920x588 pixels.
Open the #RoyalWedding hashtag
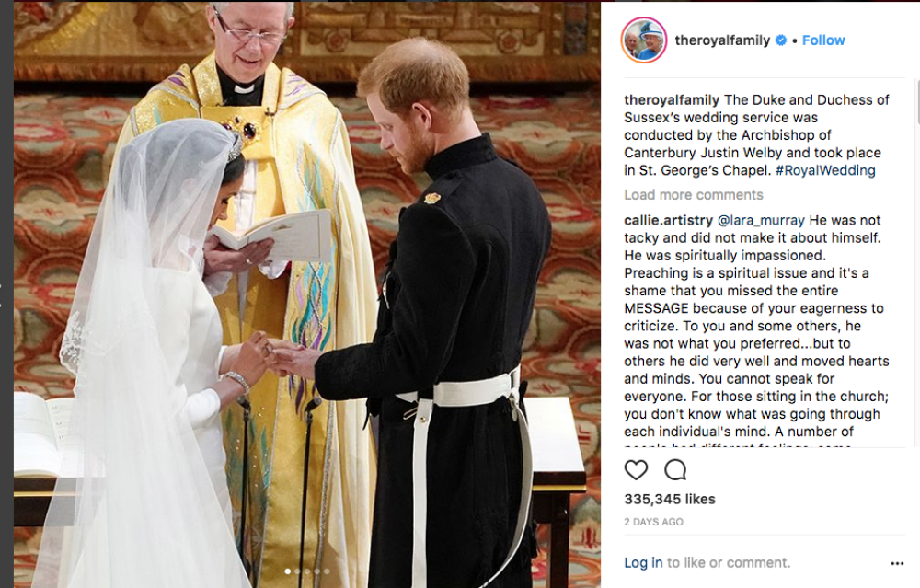(825, 170)
